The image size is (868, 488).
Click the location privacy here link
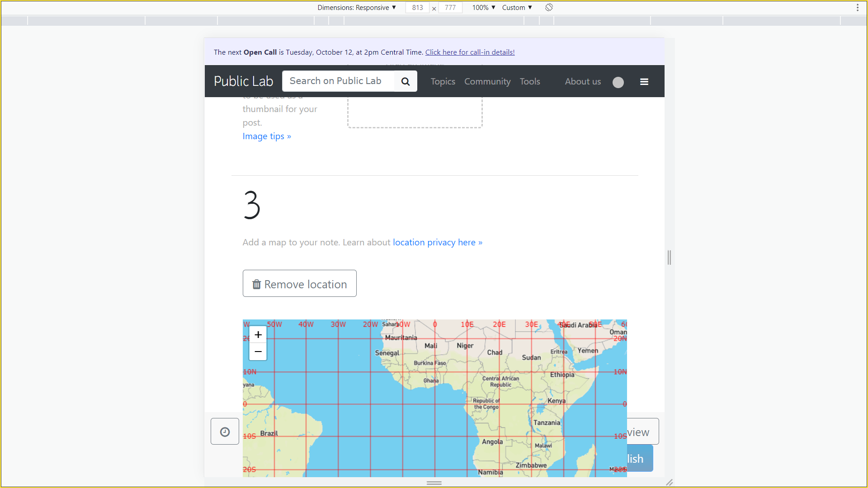(437, 243)
